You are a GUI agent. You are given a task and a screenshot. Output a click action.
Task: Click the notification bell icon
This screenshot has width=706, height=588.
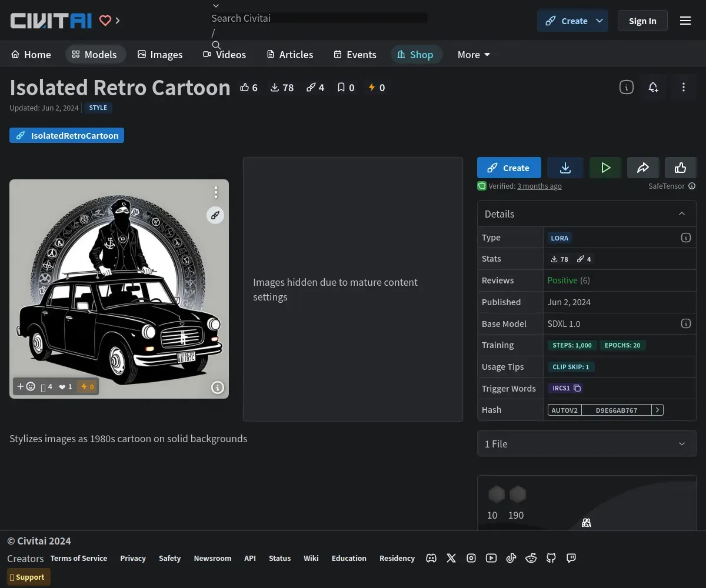click(653, 87)
